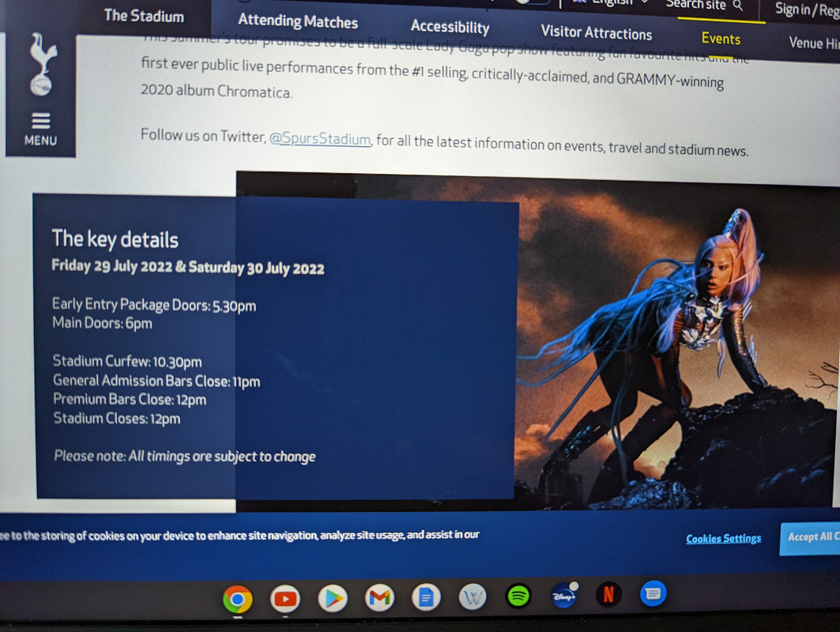Click 'Early Entry Package Doors: 5.30pm' text
Screen dimensions: 840x632
pyautogui.click(x=154, y=305)
